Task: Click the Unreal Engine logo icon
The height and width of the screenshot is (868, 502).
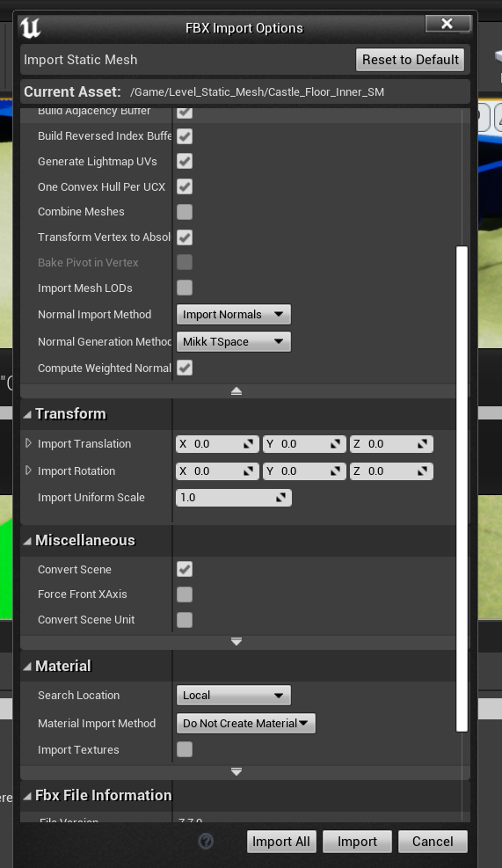Action: click(30, 27)
